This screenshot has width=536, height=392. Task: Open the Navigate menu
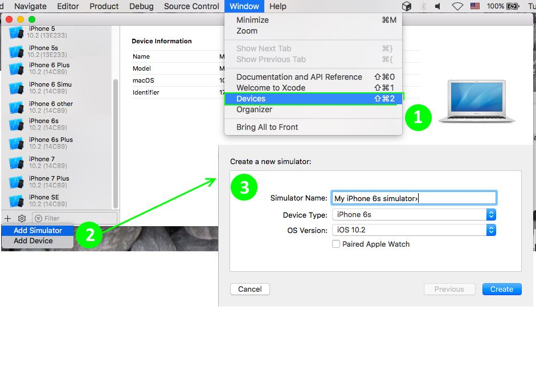point(30,6)
